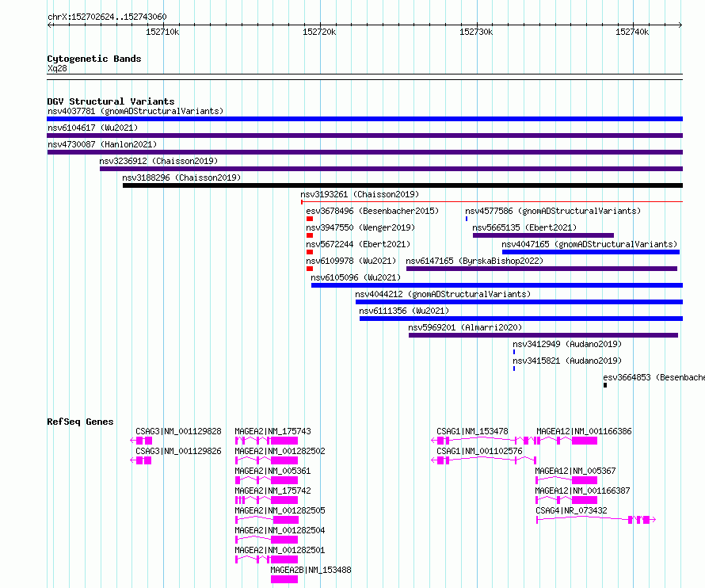Click the 152720k ruler position

[x=319, y=32]
